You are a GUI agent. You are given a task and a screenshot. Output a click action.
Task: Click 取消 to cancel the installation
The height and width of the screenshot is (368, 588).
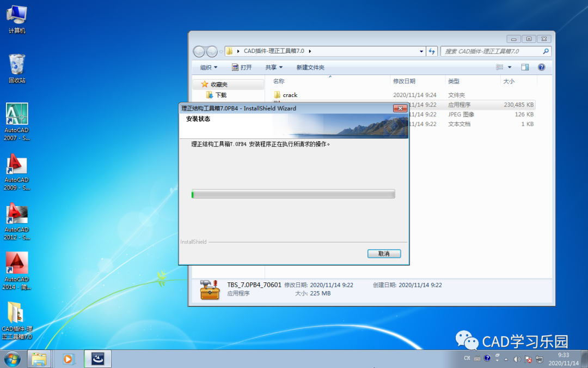(x=384, y=254)
